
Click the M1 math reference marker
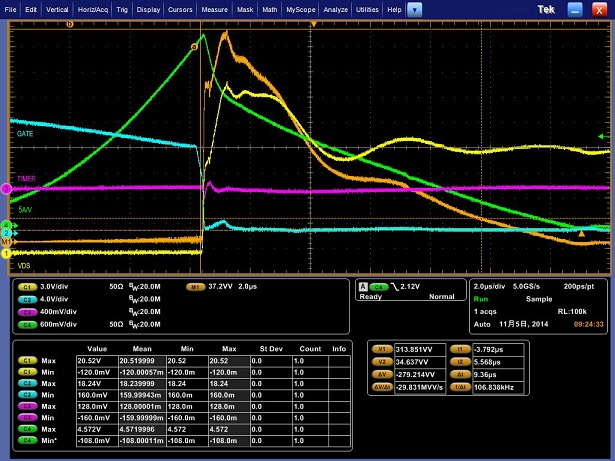point(6,242)
